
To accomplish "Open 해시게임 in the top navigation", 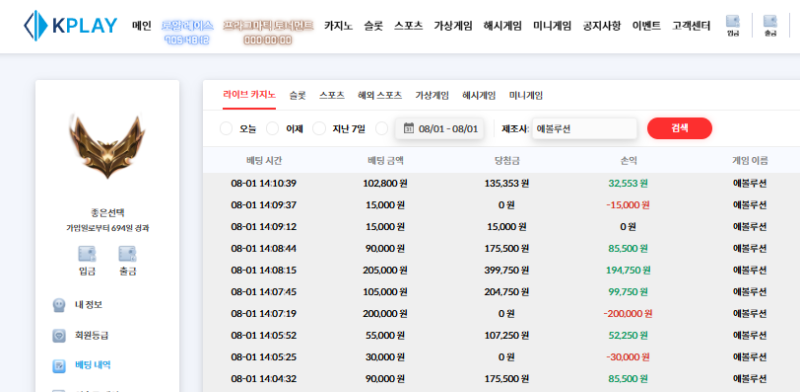I will point(503,26).
